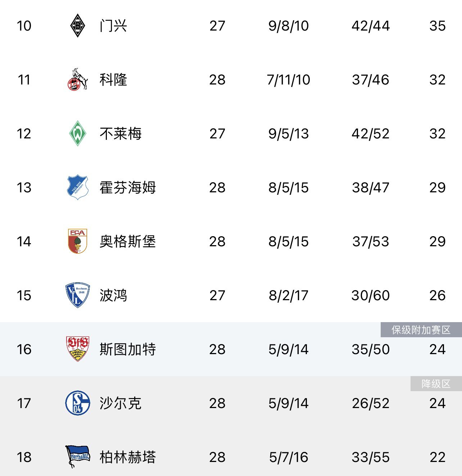This screenshot has height=476, width=462.
Task: Open team page for 科隆
Action: tap(113, 80)
